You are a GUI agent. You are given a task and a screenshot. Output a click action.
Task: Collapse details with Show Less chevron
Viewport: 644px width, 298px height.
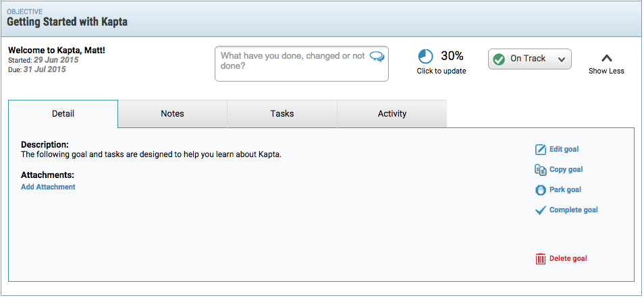pyautogui.click(x=606, y=58)
